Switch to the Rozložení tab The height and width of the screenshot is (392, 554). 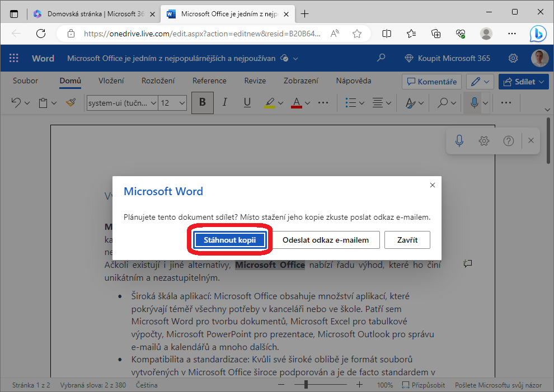pos(158,81)
